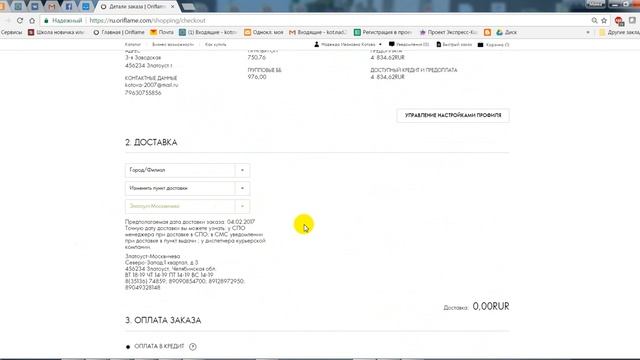Image resolution: width=640 pixels, height=360 pixels.
Task: Open a new browser tab
Action: 189,7
